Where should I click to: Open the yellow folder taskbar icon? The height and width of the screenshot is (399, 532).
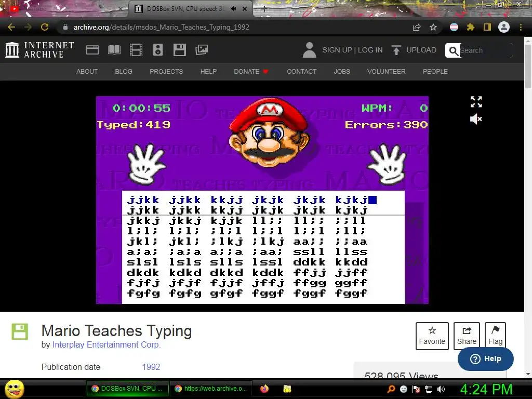tap(287, 389)
